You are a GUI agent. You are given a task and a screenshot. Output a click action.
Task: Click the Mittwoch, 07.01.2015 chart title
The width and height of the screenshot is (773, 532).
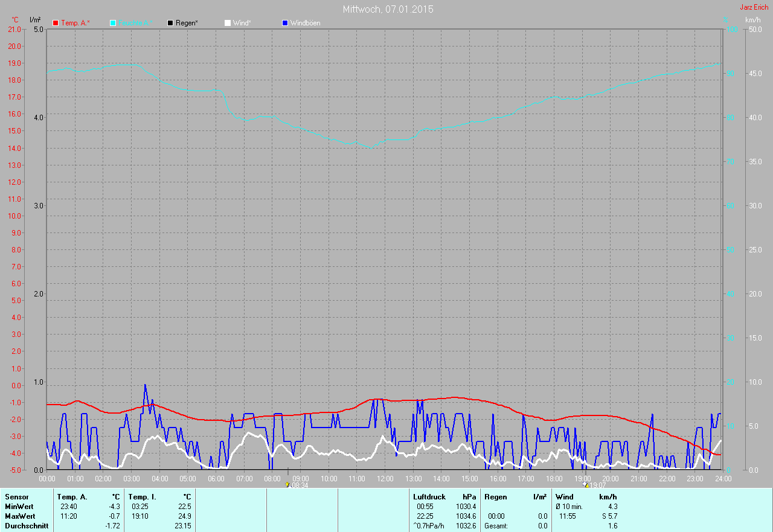click(x=388, y=9)
